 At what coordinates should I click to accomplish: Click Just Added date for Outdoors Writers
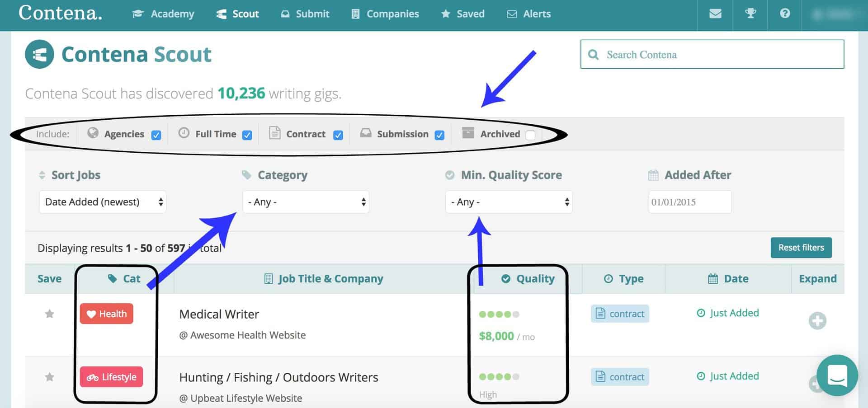pos(728,376)
